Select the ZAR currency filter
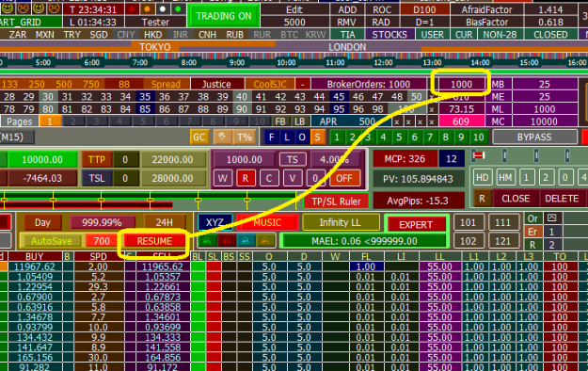 [x=18, y=35]
